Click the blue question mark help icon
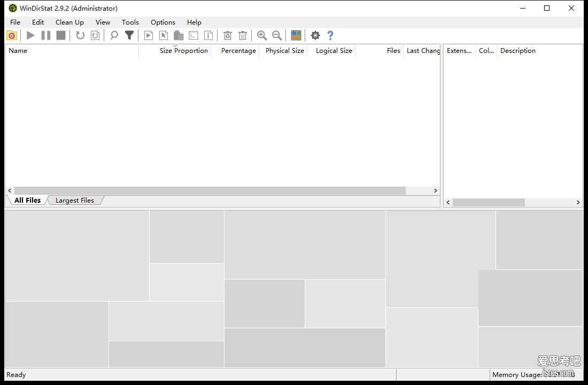 330,36
